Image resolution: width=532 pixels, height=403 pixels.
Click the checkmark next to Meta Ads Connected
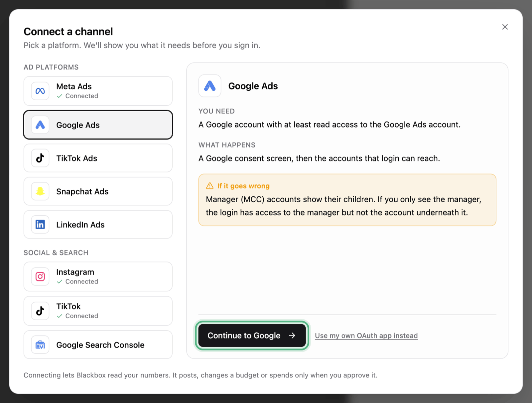(60, 96)
